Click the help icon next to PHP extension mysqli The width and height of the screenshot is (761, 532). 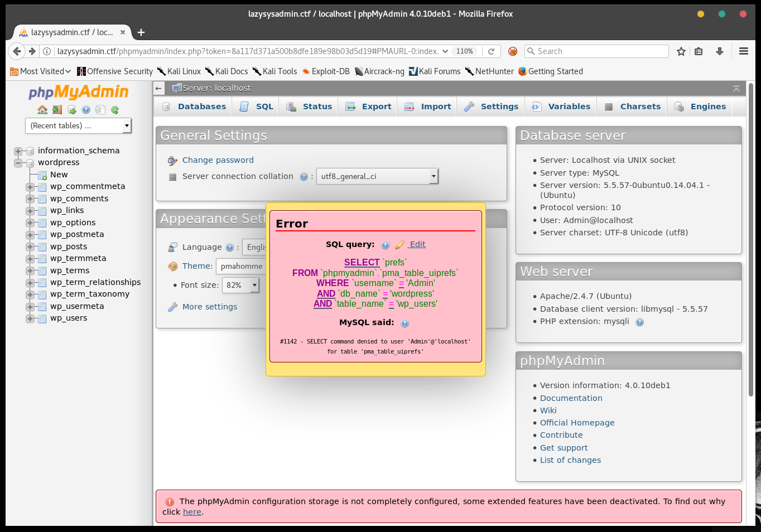point(640,322)
